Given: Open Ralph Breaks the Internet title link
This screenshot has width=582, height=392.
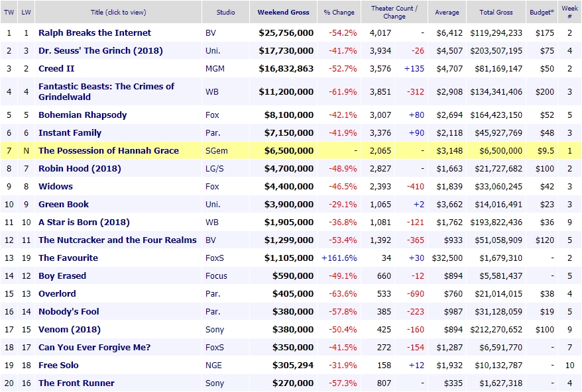Looking at the screenshot, I should coord(95,32).
